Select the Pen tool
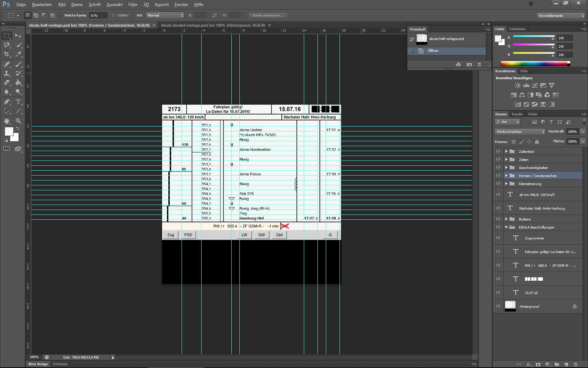Screen dimensions: 588x368 click(x=7, y=102)
